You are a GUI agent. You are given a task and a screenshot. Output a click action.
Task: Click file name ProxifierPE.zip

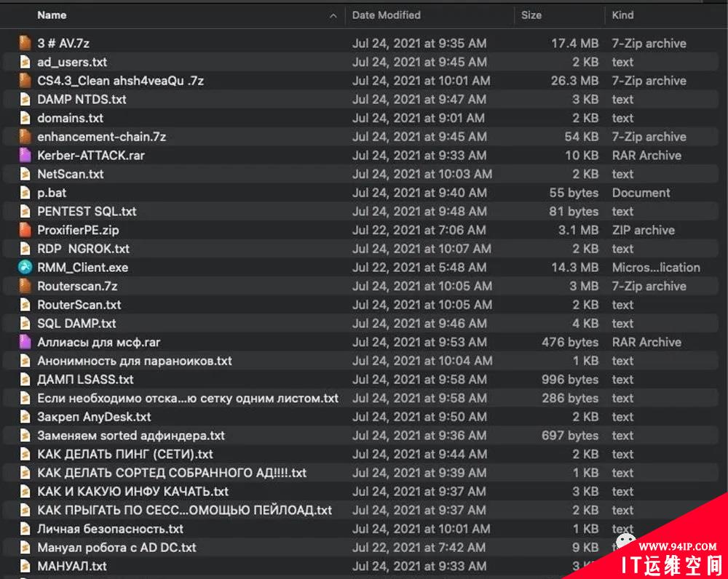pyautogui.click(x=78, y=230)
